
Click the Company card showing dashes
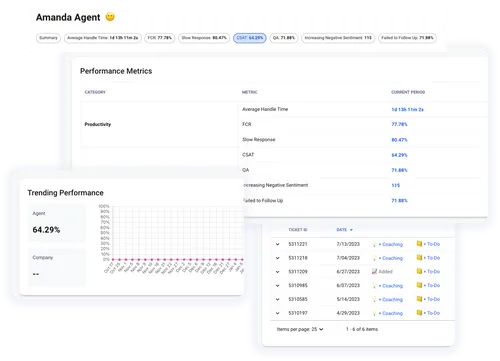[57, 267]
